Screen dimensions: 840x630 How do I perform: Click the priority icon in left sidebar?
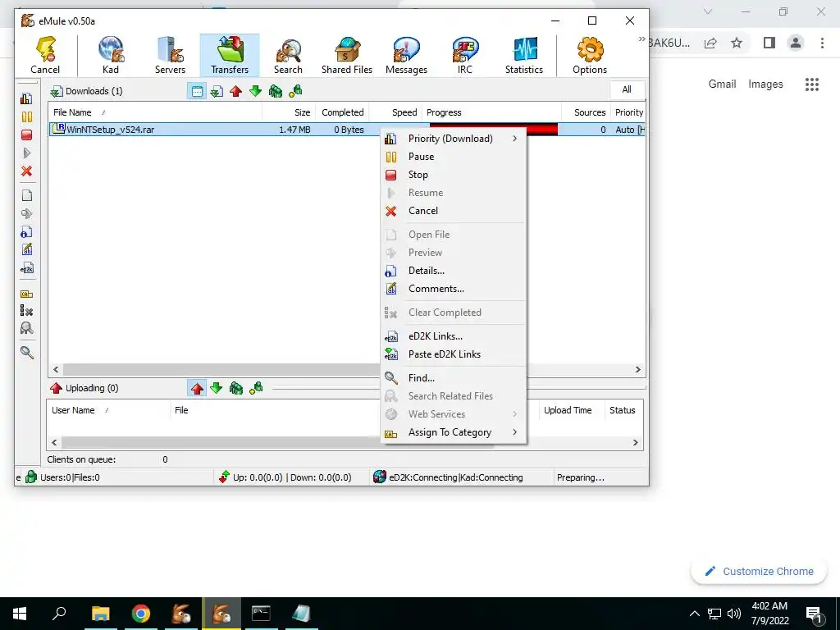26,98
